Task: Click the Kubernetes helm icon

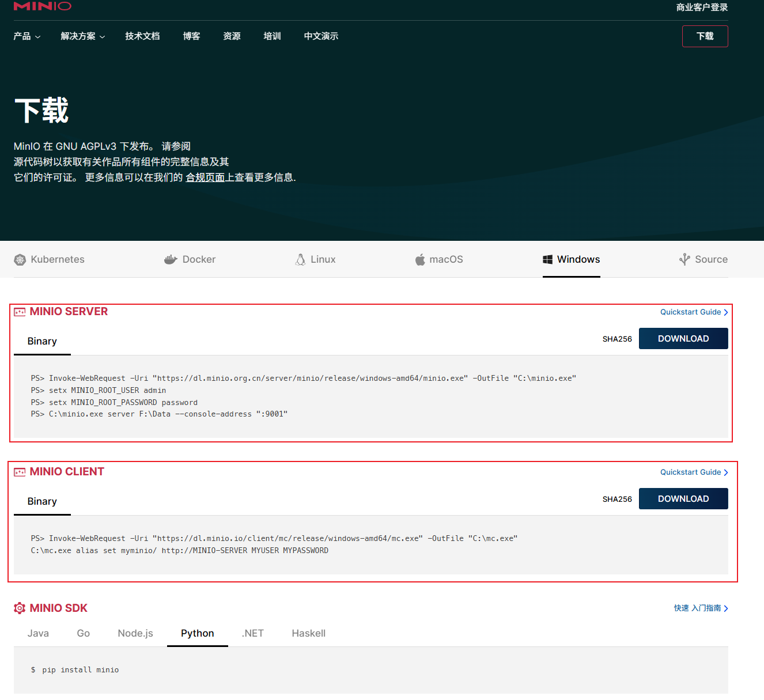Action: (20, 260)
